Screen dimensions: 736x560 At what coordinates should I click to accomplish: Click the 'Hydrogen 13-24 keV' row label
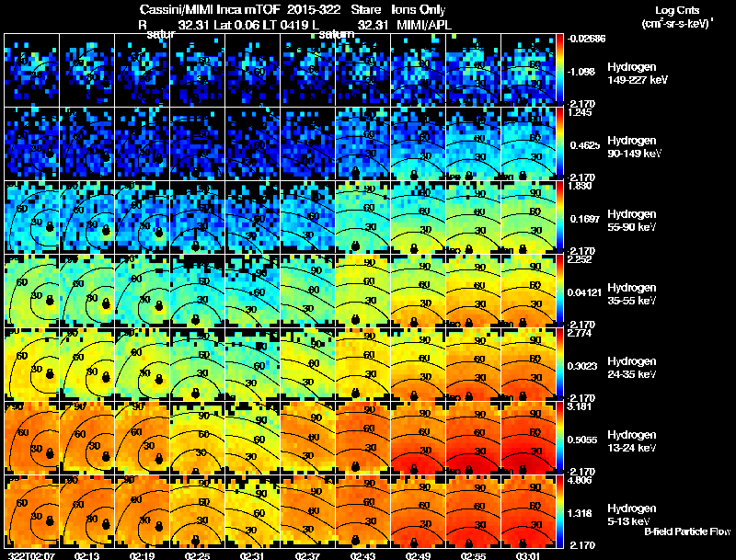pos(632,441)
